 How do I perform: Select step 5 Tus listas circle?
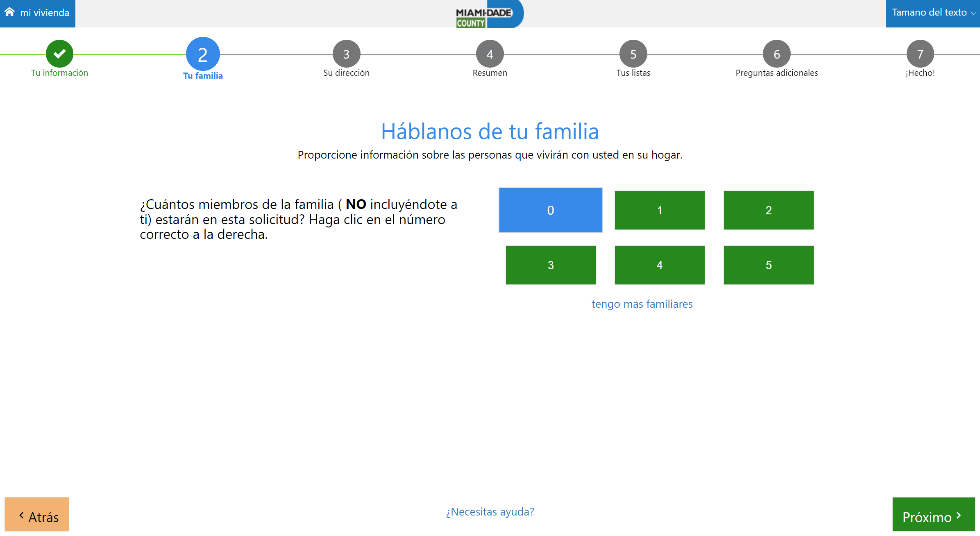[633, 54]
